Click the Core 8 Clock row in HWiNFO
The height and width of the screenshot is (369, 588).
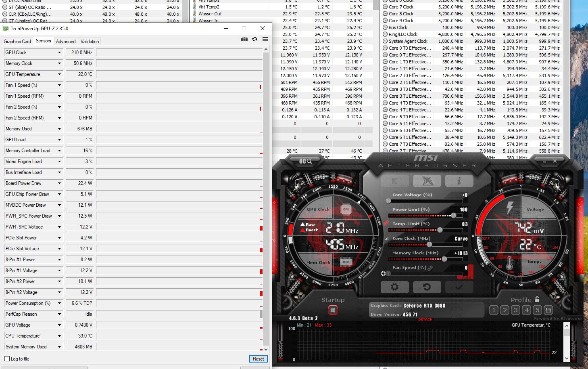tap(471, 14)
